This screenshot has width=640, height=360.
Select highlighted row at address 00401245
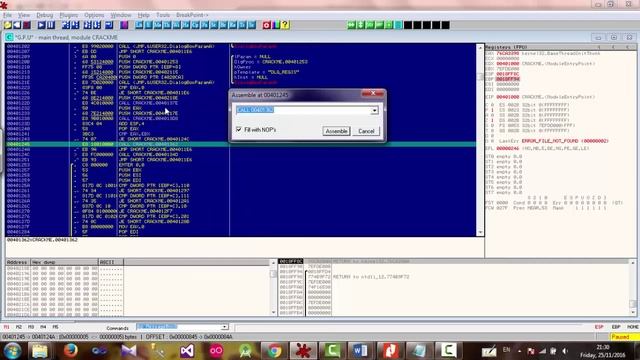(x=240, y=144)
